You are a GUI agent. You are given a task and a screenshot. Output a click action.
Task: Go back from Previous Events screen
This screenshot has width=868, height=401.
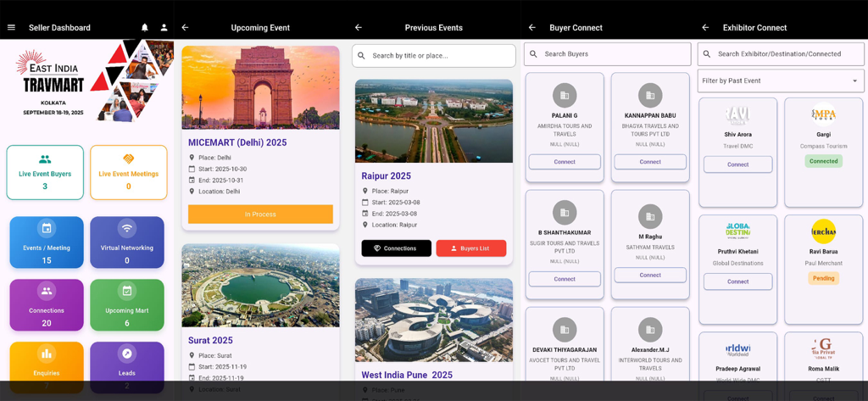(359, 28)
